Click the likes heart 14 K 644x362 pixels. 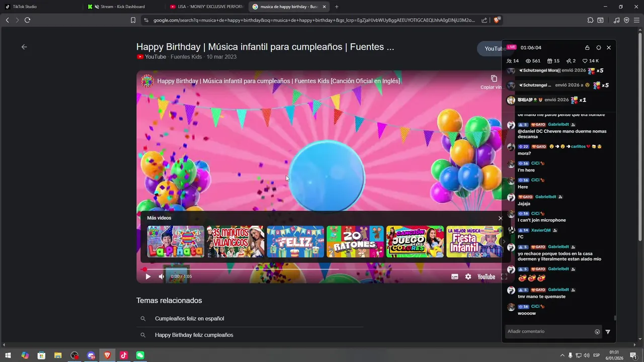[x=591, y=61]
